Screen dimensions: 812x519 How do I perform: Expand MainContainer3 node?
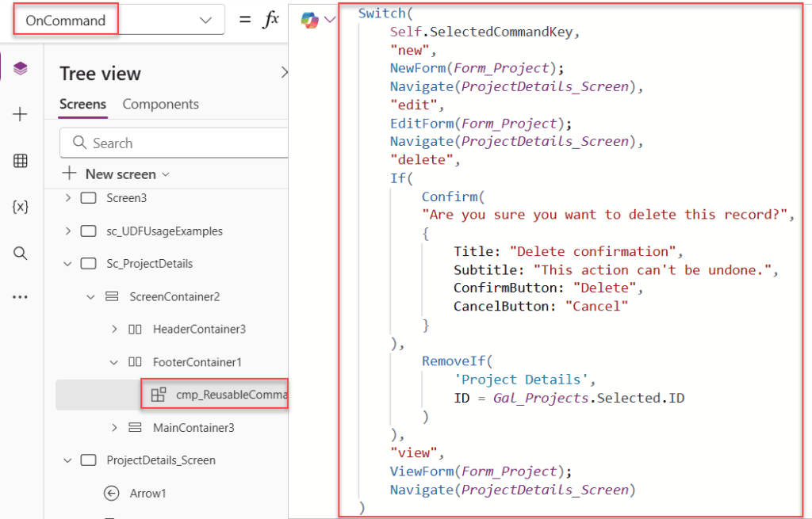(x=114, y=427)
